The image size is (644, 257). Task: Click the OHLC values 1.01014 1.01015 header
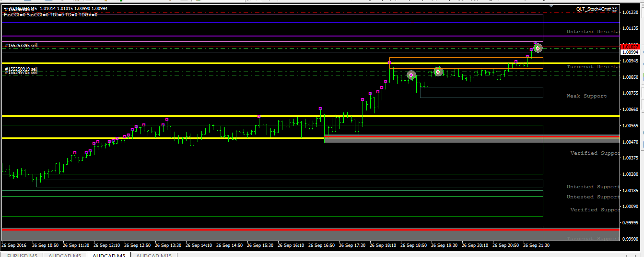pyautogui.click(x=73, y=8)
